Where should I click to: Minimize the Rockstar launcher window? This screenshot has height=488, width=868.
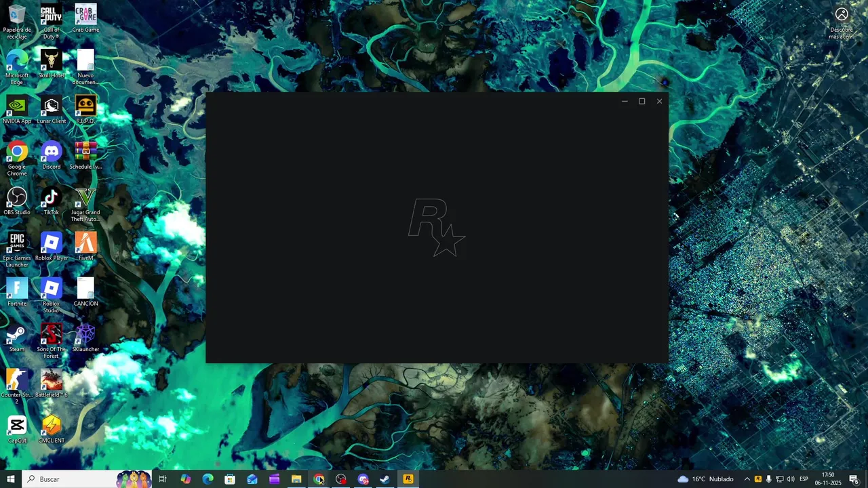coord(625,101)
